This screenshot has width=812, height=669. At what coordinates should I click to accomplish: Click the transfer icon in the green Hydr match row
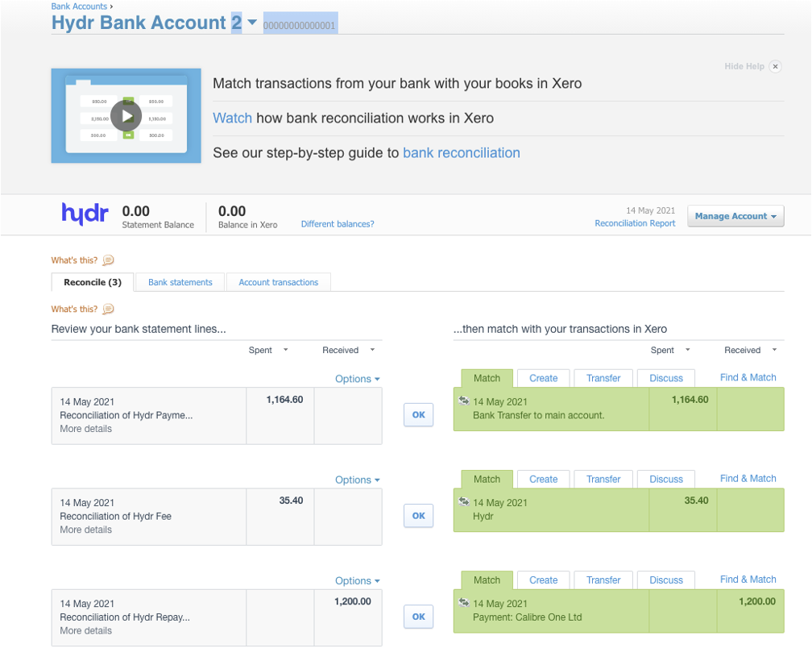tap(464, 501)
